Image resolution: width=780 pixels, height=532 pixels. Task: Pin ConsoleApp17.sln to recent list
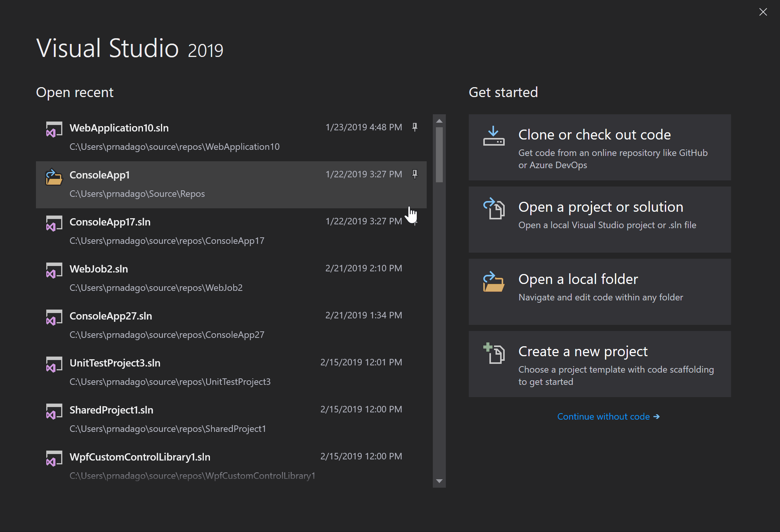(414, 222)
